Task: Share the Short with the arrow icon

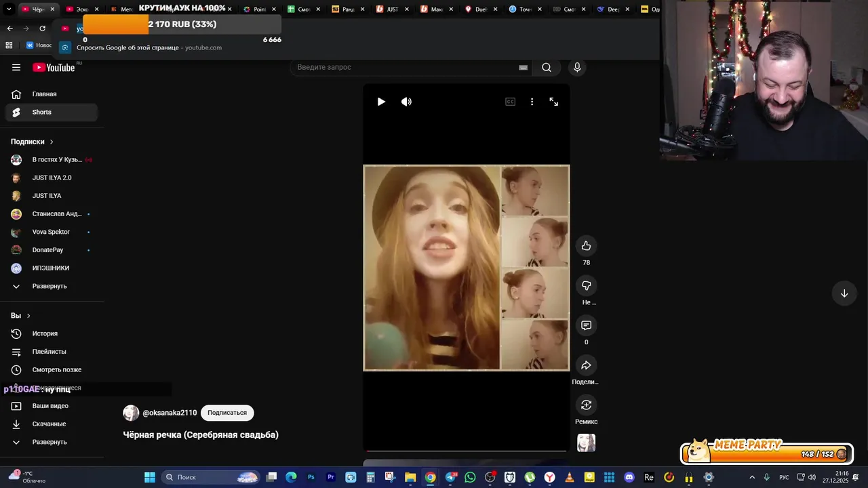Action: coord(586,365)
